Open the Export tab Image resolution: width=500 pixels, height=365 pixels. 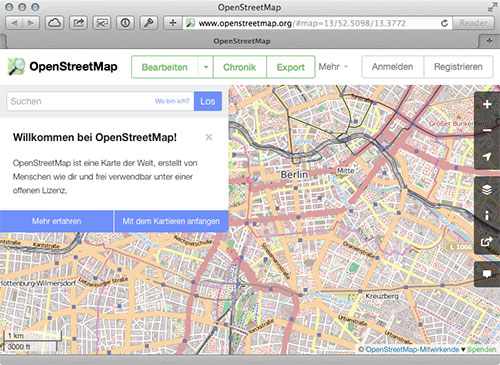point(291,67)
